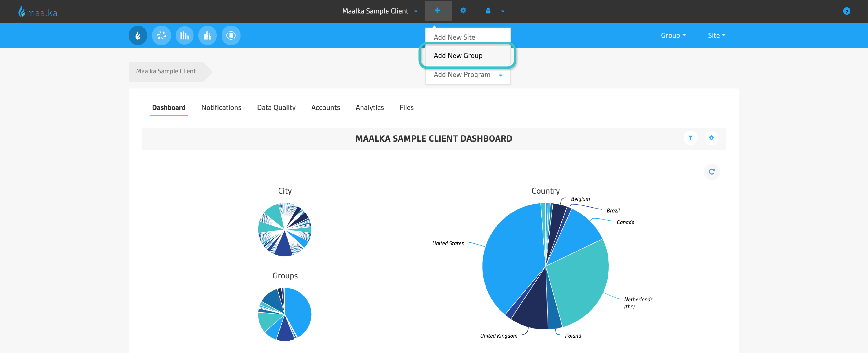
Task: Open the Site dropdown
Action: (717, 35)
